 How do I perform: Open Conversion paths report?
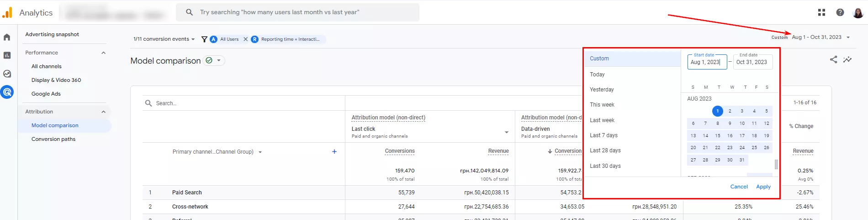(53, 139)
